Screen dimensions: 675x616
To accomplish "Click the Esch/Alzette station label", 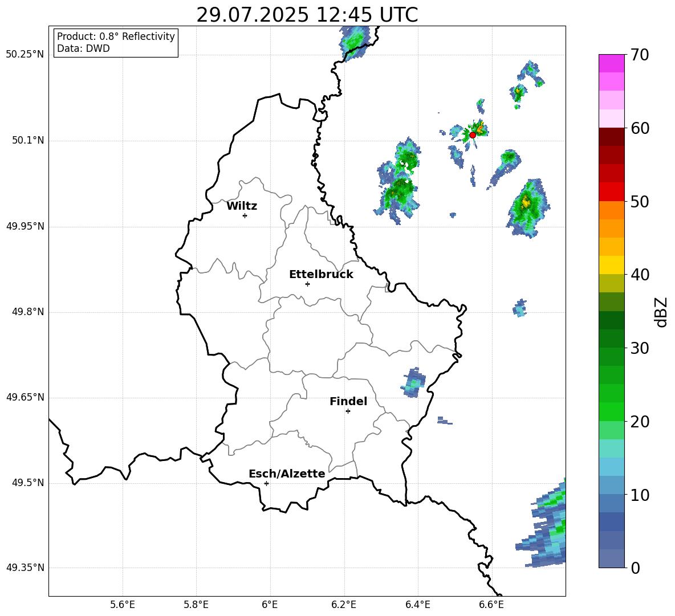I will coord(287,474).
